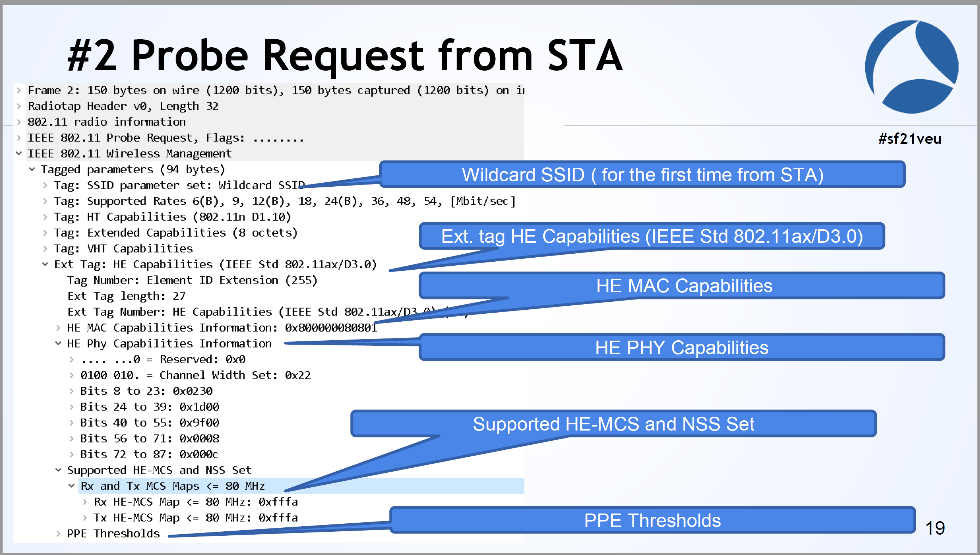Expand 802.11 radio information

[19, 122]
